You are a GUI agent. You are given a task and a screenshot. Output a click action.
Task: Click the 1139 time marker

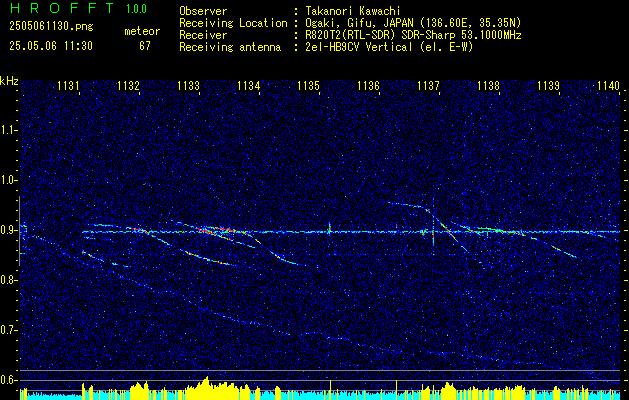tap(548, 85)
